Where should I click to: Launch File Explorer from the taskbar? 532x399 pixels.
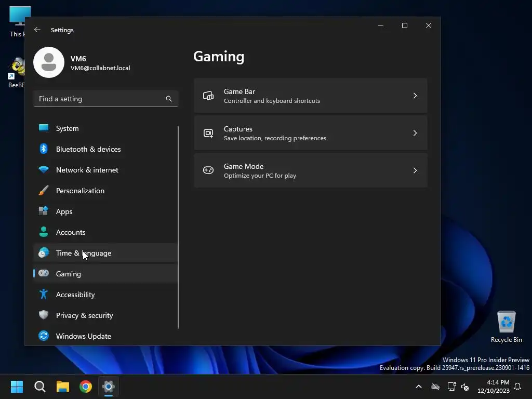click(63, 387)
